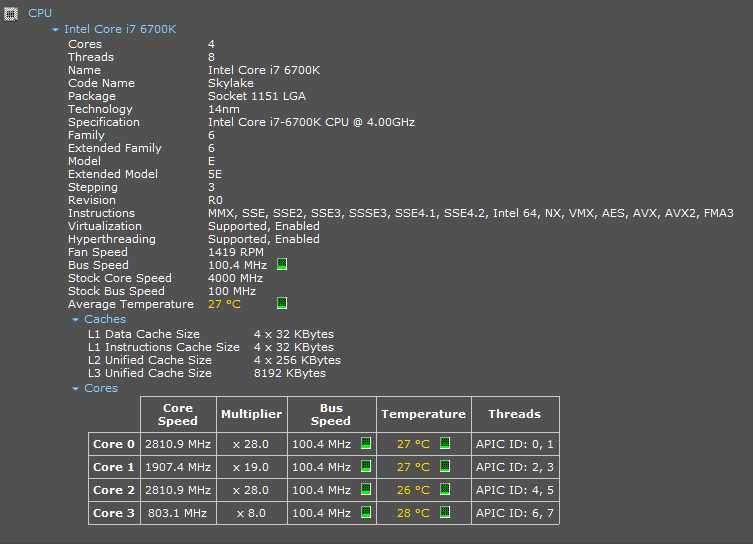Click the Bus Speed 100.4 MHz green graph icon
The width and height of the screenshot is (753, 544).
click(282, 265)
